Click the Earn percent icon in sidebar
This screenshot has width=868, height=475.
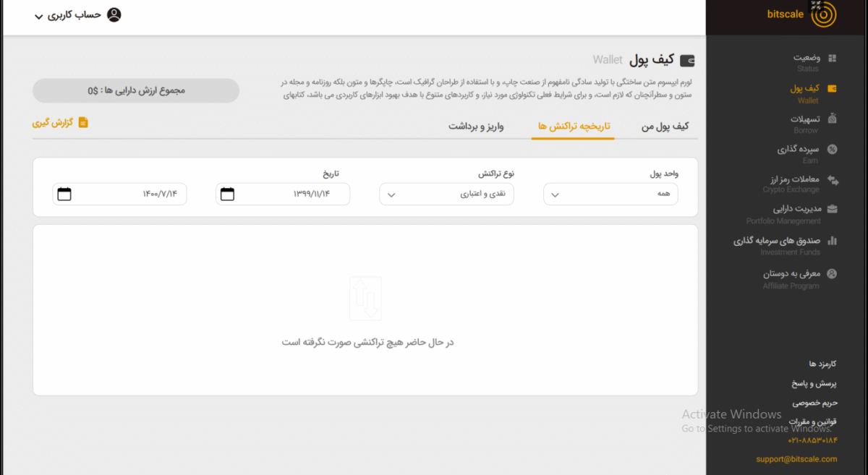[832, 150]
